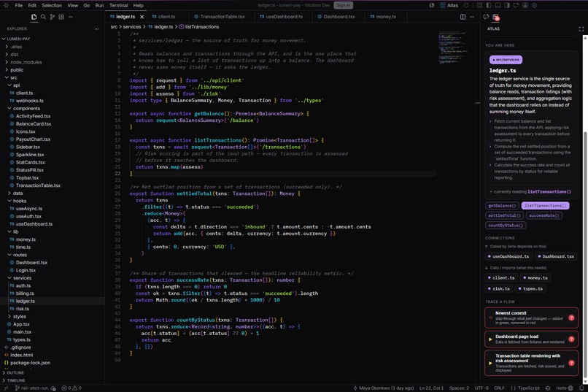Click Spaces: 2 indentation setting
The height and width of the screenshot is (392, 588).
459,388
